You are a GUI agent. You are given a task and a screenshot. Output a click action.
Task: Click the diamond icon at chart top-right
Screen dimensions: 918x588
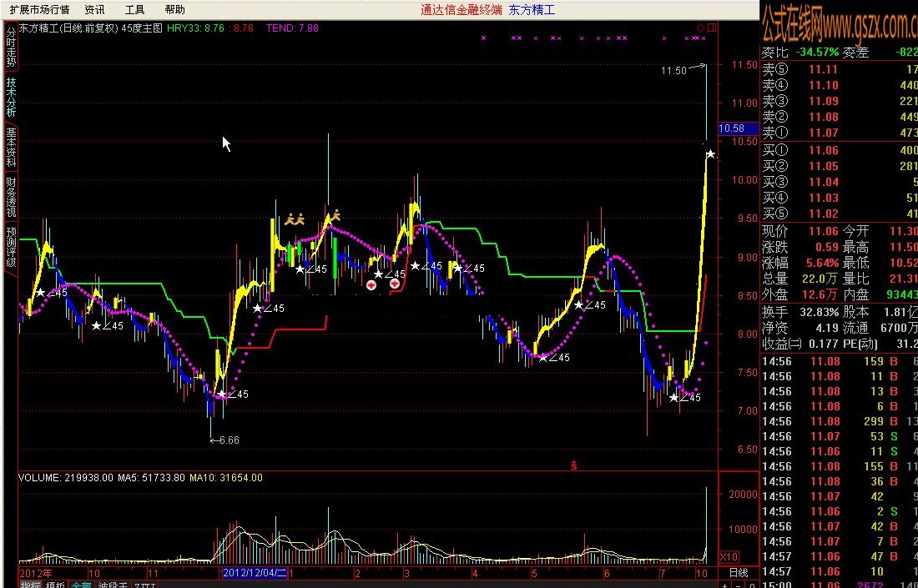click(700, 28)
